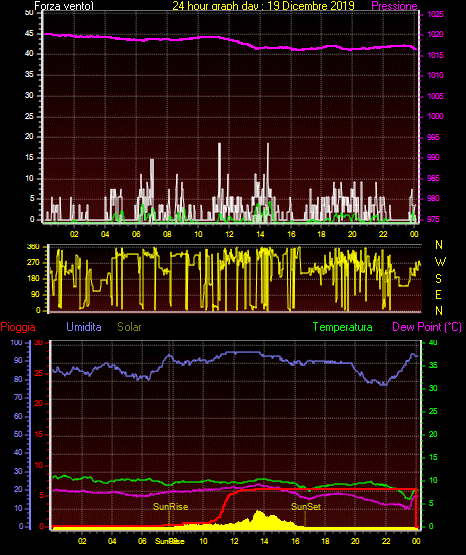466x555 pixels.
Task: Click the '22' hour label under the lower chart
Action: click(386, 541)
